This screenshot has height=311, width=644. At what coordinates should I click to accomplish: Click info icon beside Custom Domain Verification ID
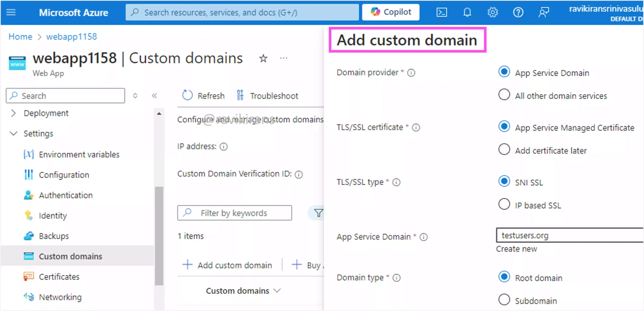299,174
